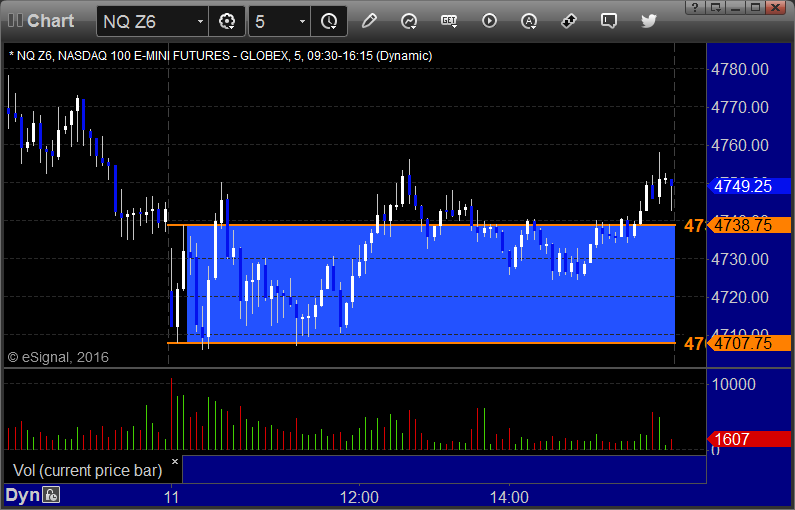Select the upper orange horizontal line
The image size is (795, 510).
point(421,225)
